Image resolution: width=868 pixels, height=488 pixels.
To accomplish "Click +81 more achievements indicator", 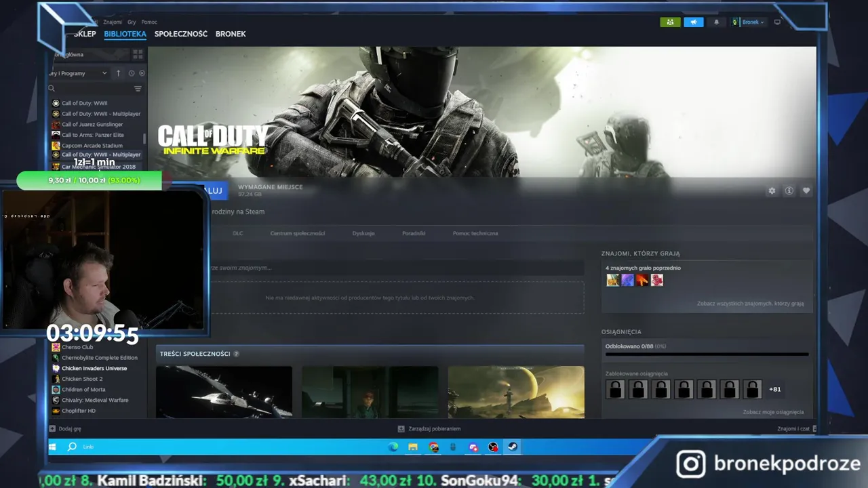I will [774, 390].
